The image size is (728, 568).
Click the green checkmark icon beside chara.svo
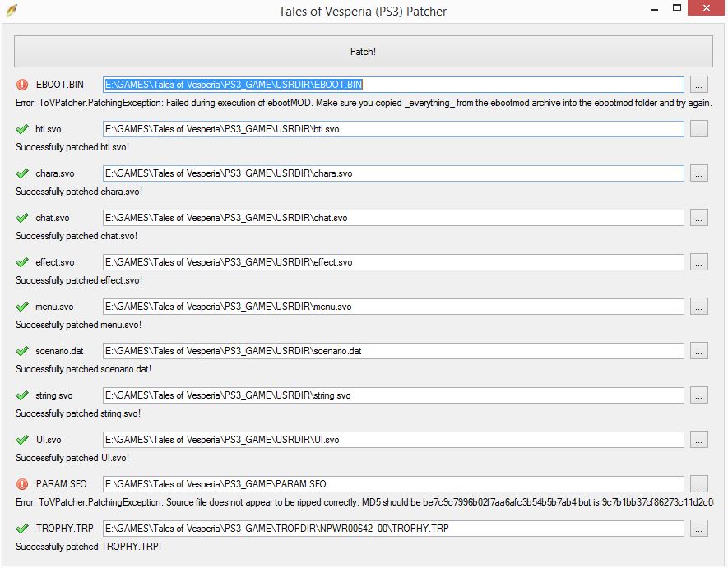coord(22,173)
